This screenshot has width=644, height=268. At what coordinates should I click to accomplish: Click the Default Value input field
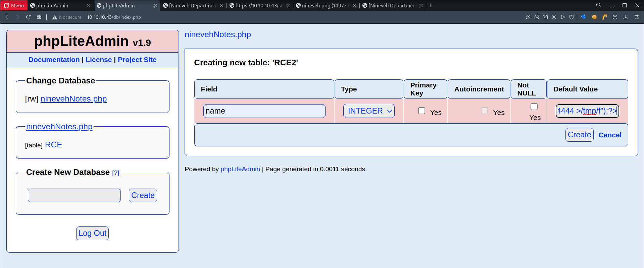[x=587, y=111]
